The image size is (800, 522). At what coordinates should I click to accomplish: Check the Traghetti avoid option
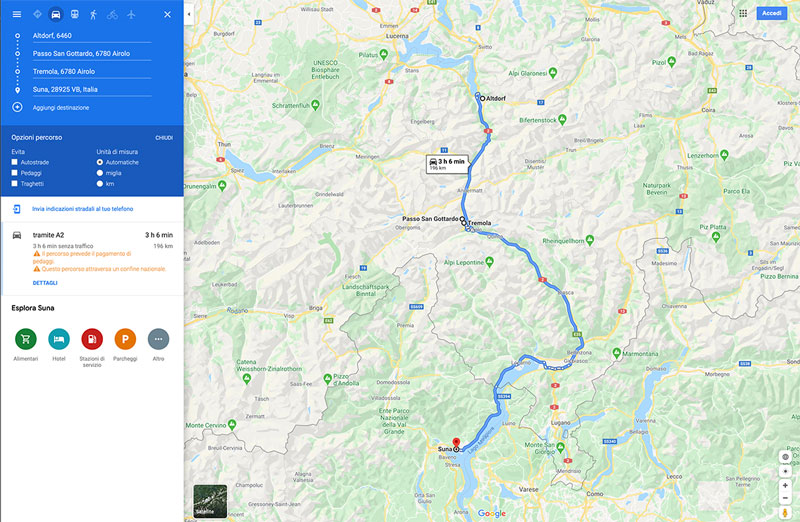pyautogui.click(x=14, y=183)
